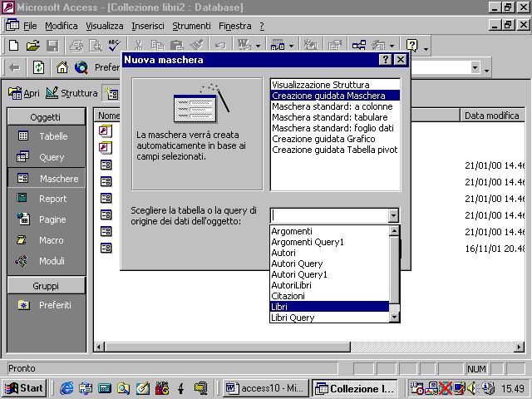Click the Paste clipboard icon
Viewport: 532px width, 399px height.
click(x=177, y=45)
